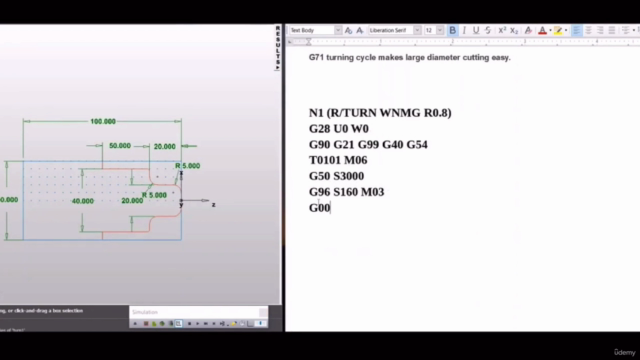Click the 100.000 dimension in the drawing
This screenshot has height=360, width=640.
(x=103, y=122)
